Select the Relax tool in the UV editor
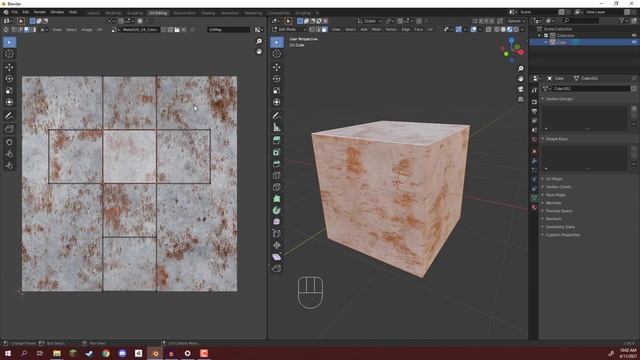The image size is (640, 360). click(x=9, y=154)
